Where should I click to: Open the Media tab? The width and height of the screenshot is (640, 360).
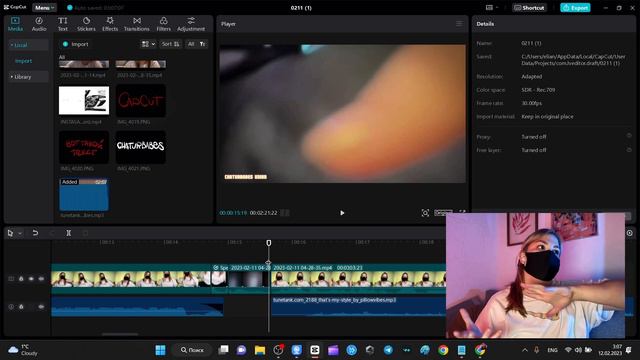pyautogui.click(x=15, y=24)
